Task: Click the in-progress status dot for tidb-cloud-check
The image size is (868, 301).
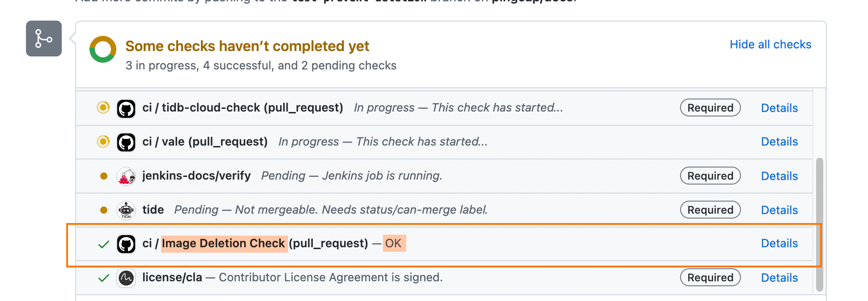Action: point(103,108)
